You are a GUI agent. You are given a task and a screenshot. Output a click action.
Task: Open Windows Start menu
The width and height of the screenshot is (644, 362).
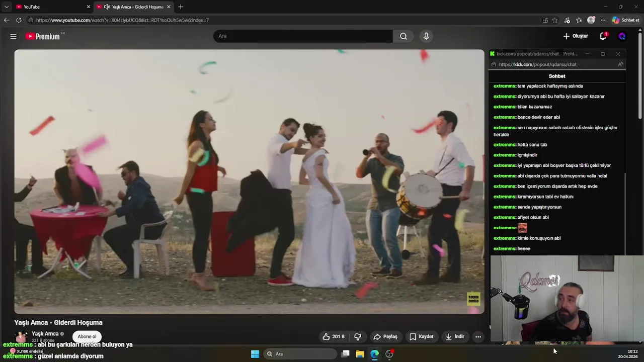255,354
